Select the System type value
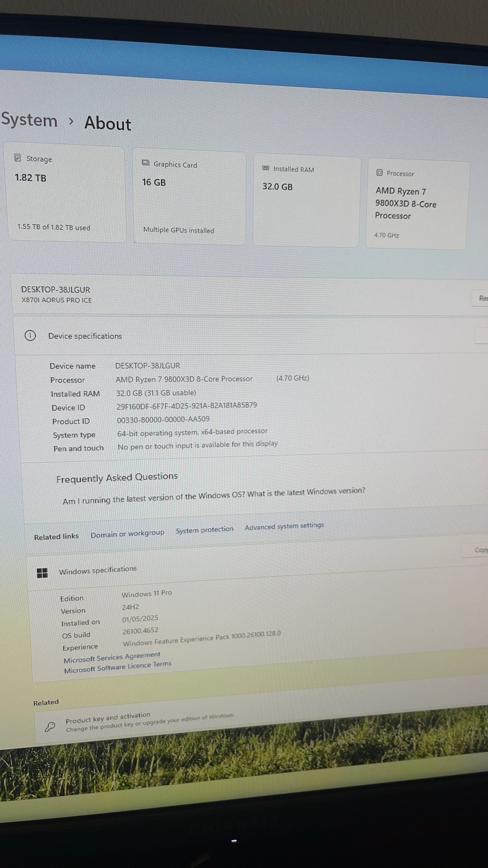This screenshot has height=868, width=488. coord(192,432)
